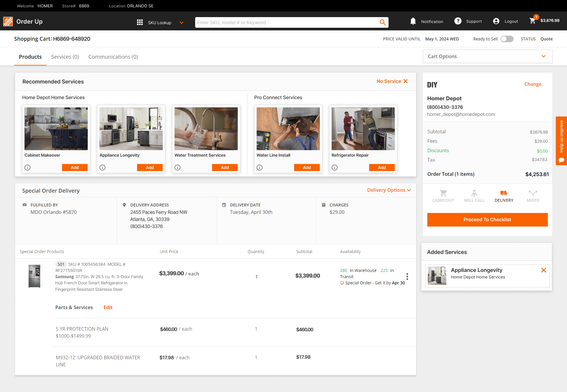Show info for Appliance Longevity card
The width and height of the screenshot is (567, 392).
[102, 168]
